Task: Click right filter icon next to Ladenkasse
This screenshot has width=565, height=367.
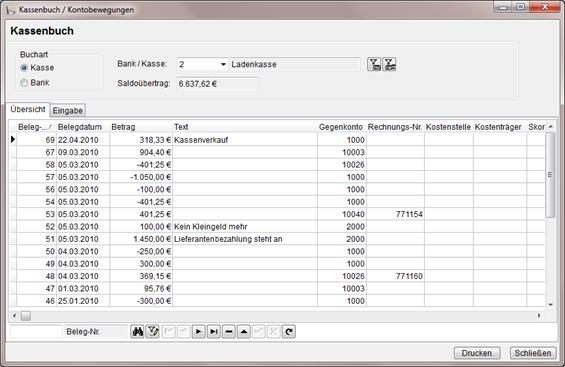Action: (389, 64)
